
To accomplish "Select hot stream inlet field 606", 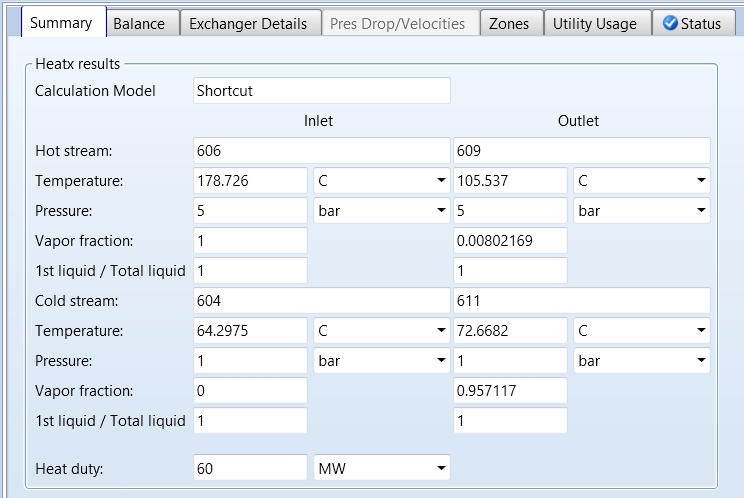I will click(321, 151).
